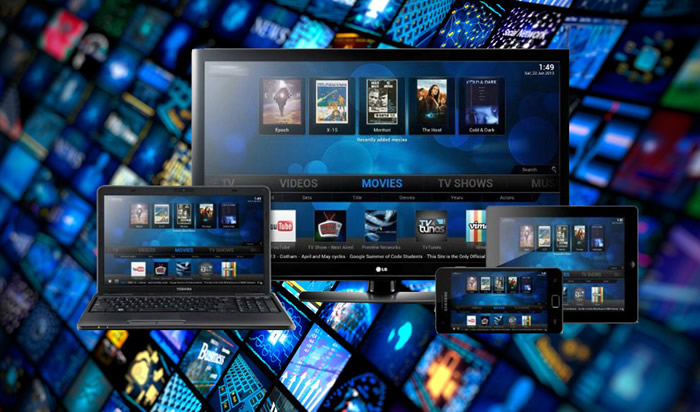This screenshot has height=412, width=700.
Task: Select the VIDEOS menu item on the TV
Action: point(299,183)
